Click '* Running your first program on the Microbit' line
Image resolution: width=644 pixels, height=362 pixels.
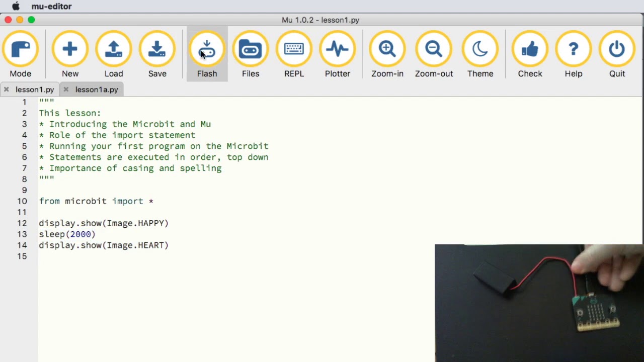[154, 146]
